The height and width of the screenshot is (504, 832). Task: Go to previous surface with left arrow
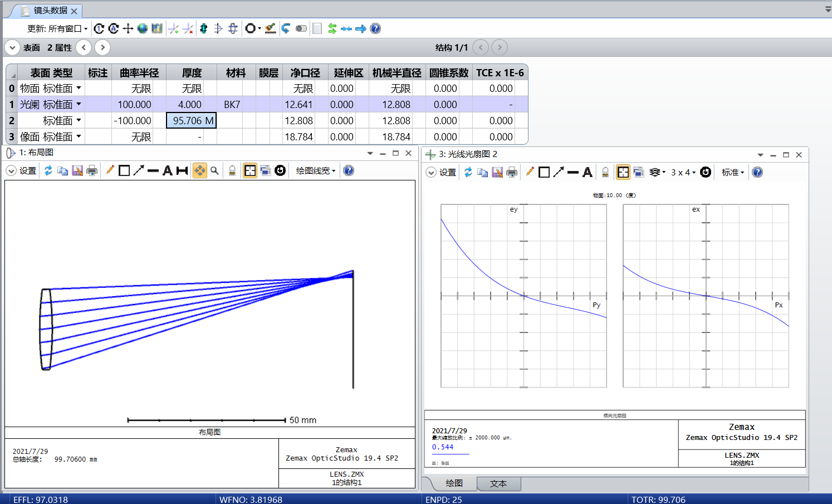click(x=84, y=47)
